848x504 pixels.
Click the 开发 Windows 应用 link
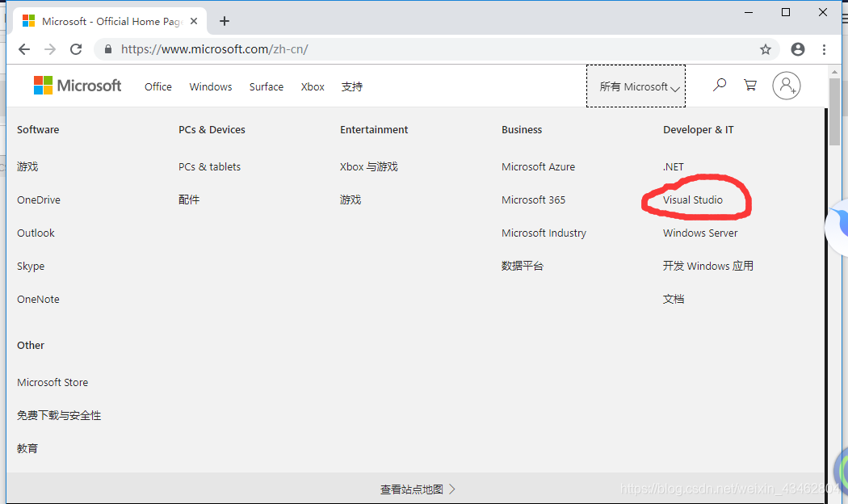click(708, 266)
